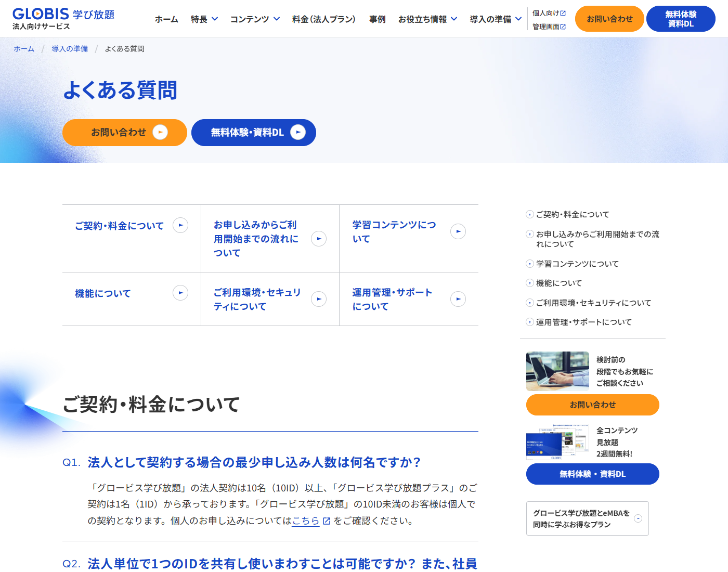Click the laptop consultation thumbnail image
Image resolution: width=728 pixels, height=572 pixels.
pos(557,371)
